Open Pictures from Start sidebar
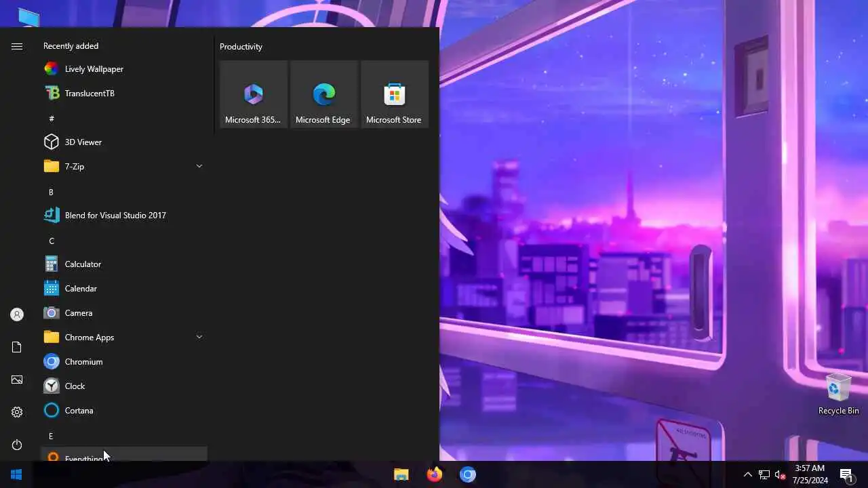The height and width of the screenshot is (488, 868). click(17, 380)
